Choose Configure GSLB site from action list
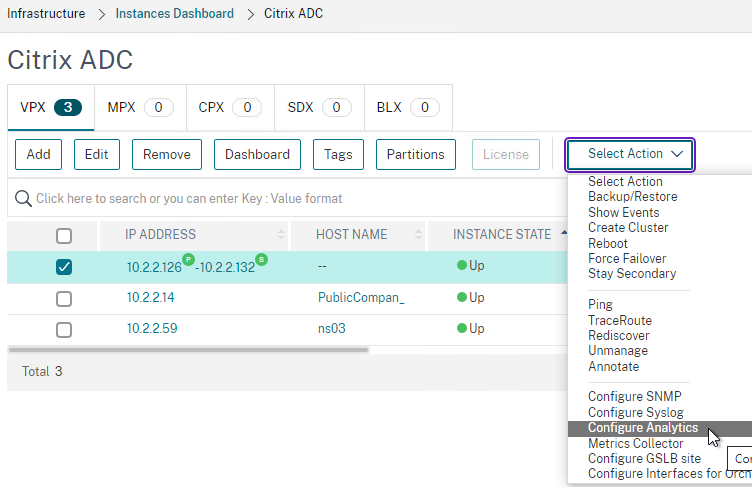Image resolution: width=752 pixels, height=487 pixels. click(x=644, y=458)
